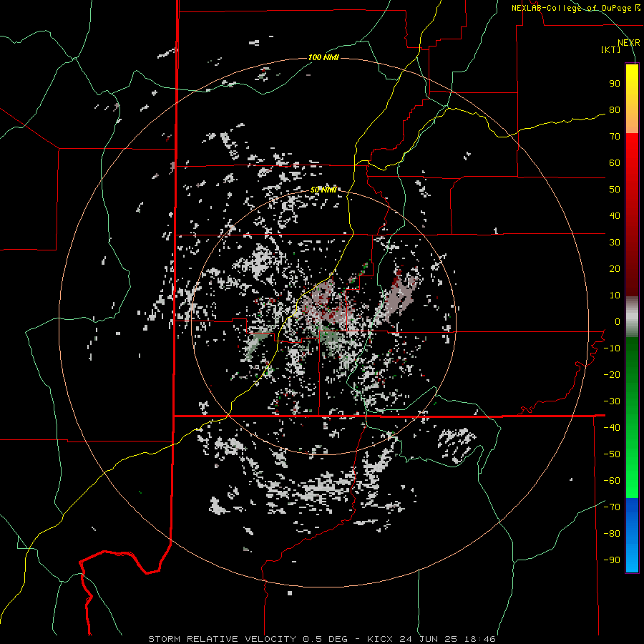Click the -10 value on the velocity scale

pos(612,348)
